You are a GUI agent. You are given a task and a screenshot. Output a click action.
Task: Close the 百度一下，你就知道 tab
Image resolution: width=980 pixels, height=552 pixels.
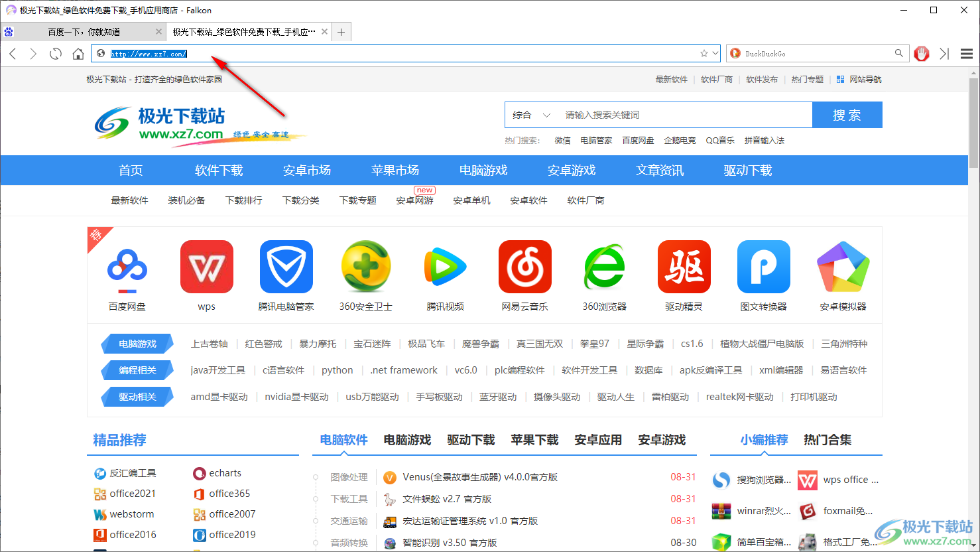[x=158, y=32]
